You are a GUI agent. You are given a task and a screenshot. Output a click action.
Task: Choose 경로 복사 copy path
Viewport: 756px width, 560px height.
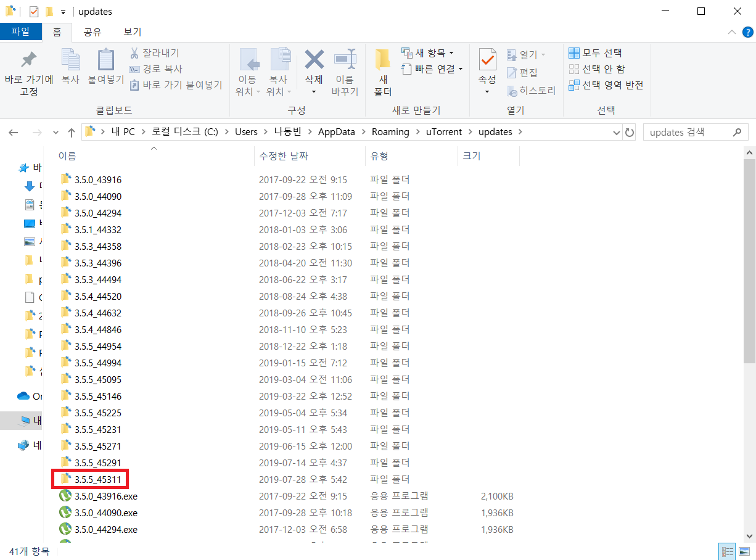click(x=156, y=69)
